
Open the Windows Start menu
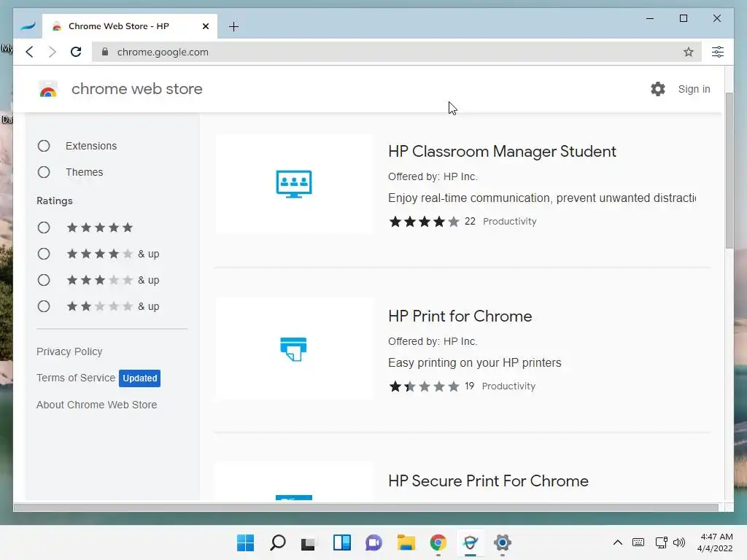point(245,542)
